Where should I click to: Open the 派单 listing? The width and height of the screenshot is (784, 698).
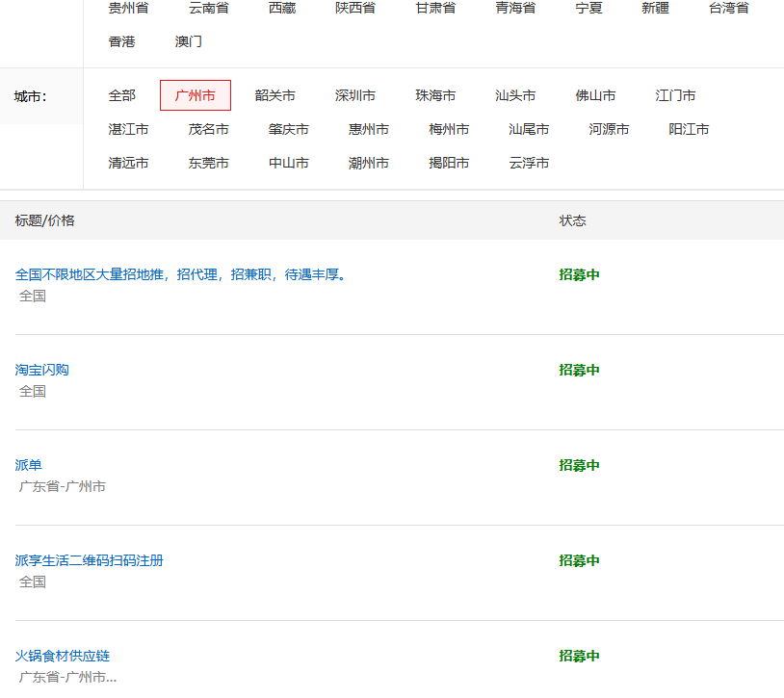26,465
